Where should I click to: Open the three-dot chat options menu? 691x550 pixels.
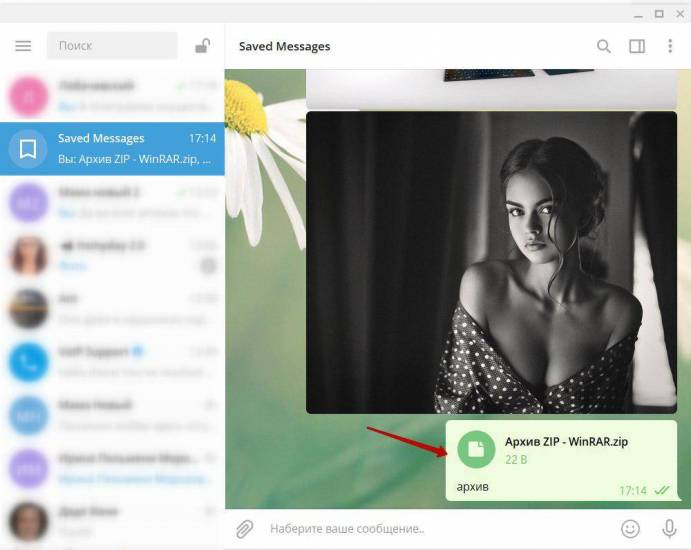670,46
